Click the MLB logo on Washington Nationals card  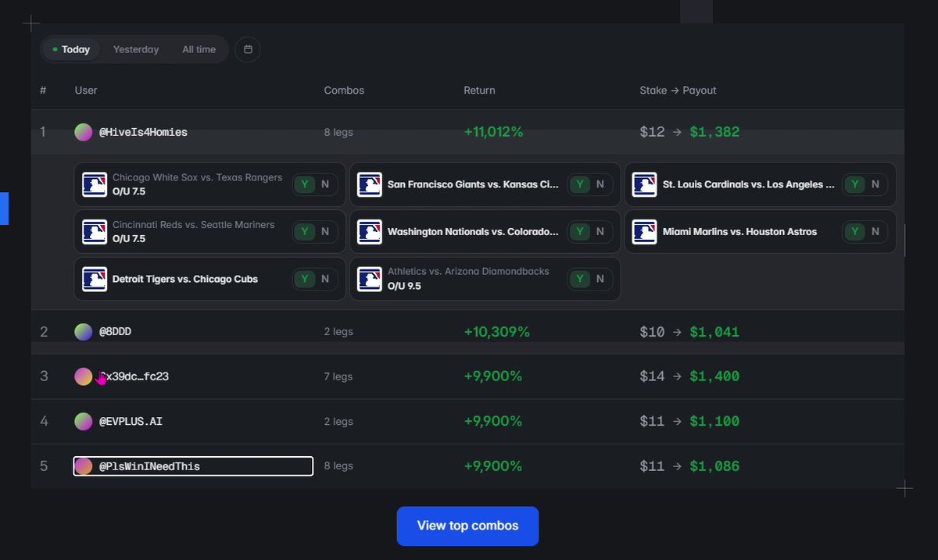pyautogui.click(x=370, y=231)
